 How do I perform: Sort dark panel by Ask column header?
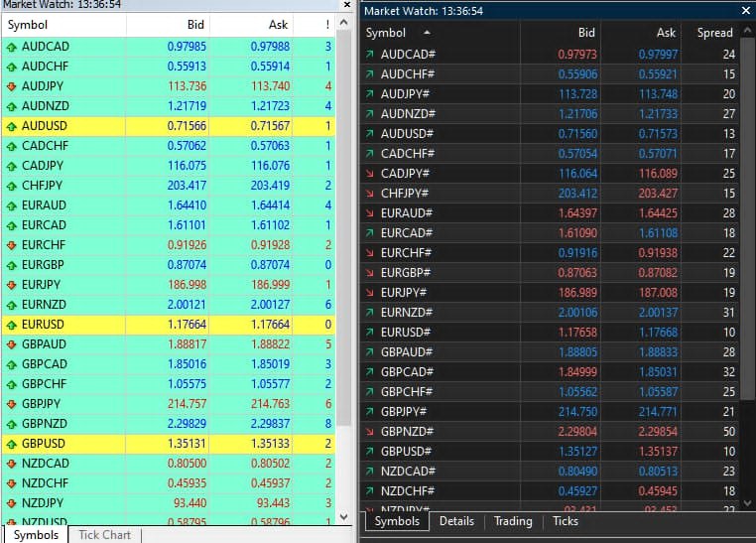pyautogui.click(x=641, y=33)
